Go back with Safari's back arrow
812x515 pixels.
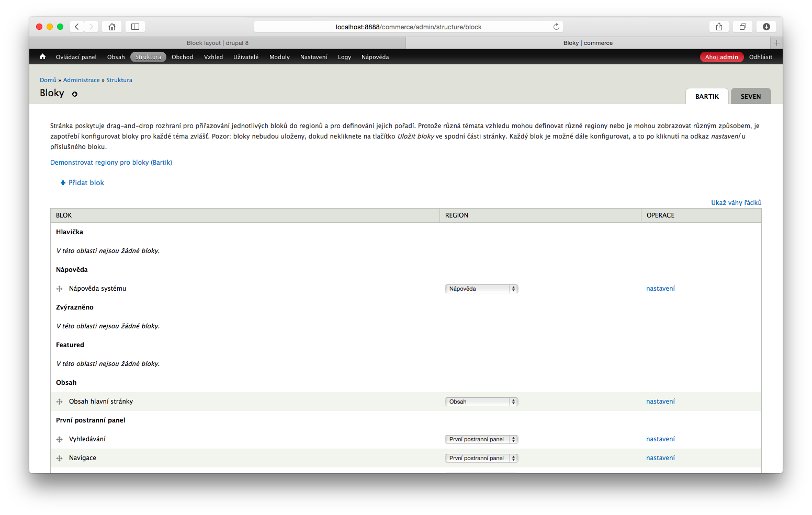click(76, 27)
